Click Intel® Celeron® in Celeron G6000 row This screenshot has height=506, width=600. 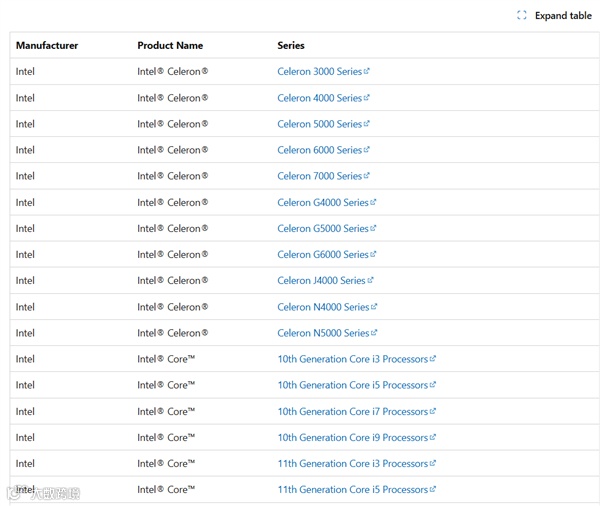[x=173, y=255]
